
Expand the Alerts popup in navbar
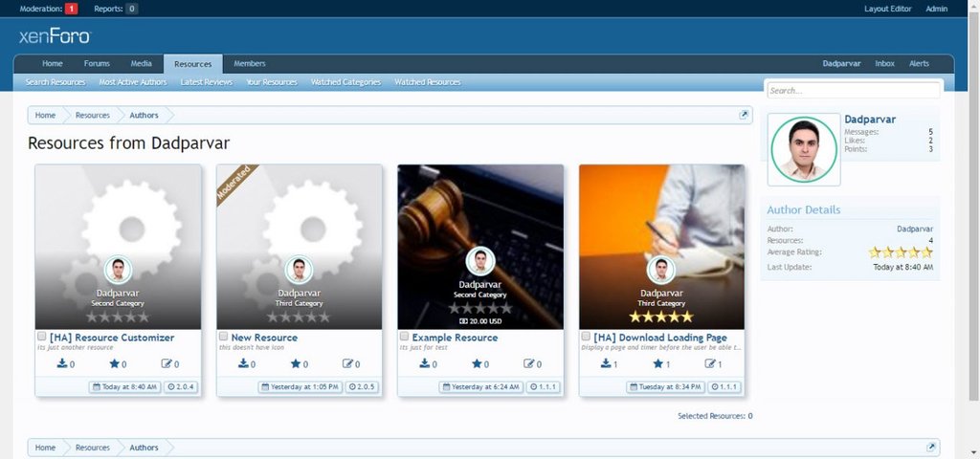click(919, 64)
